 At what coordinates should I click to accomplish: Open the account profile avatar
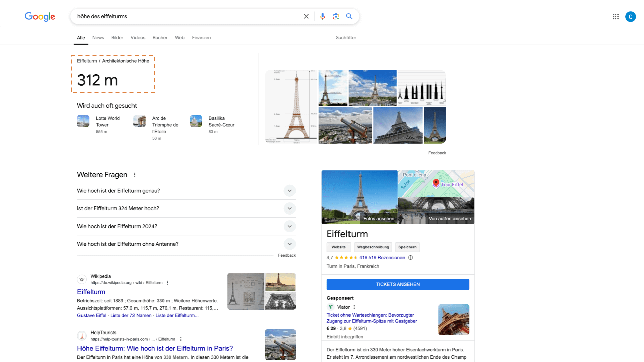[630, 17]
